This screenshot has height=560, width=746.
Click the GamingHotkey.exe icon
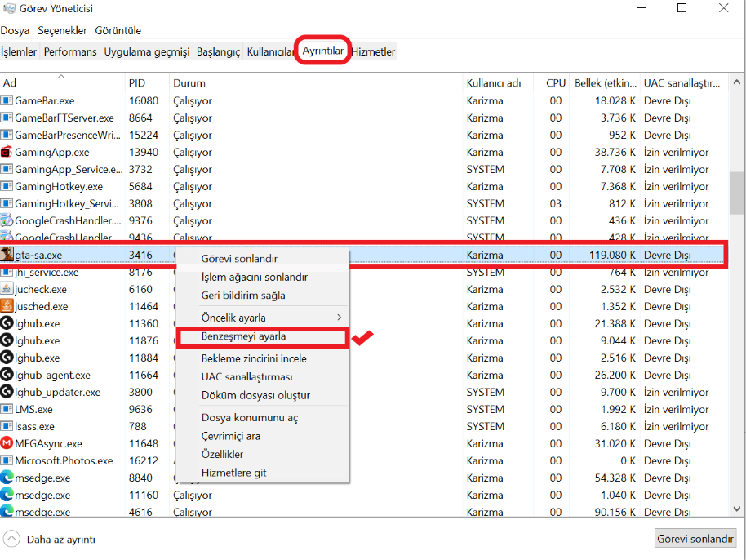coord(7,186)
